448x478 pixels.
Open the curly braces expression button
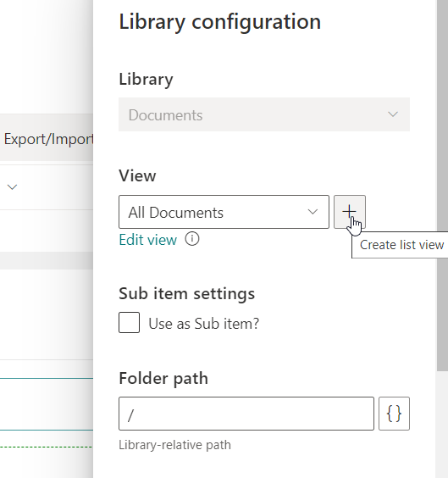click(394, 414)
